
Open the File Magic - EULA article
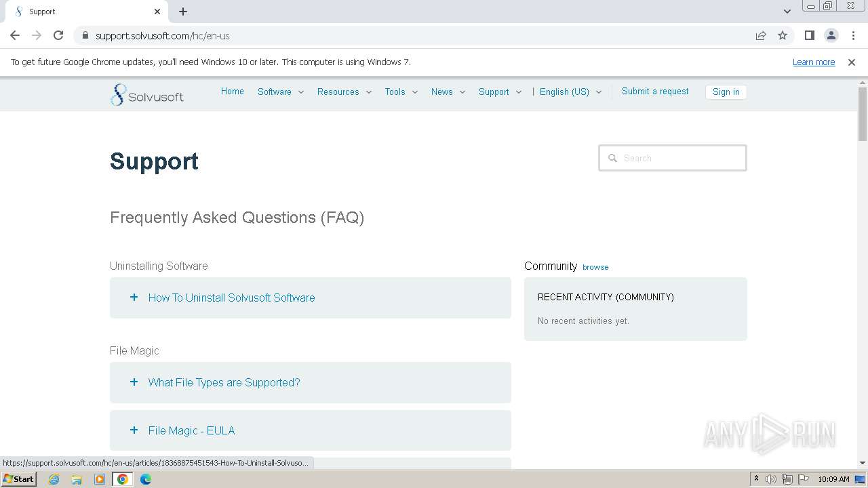[191, 430]
